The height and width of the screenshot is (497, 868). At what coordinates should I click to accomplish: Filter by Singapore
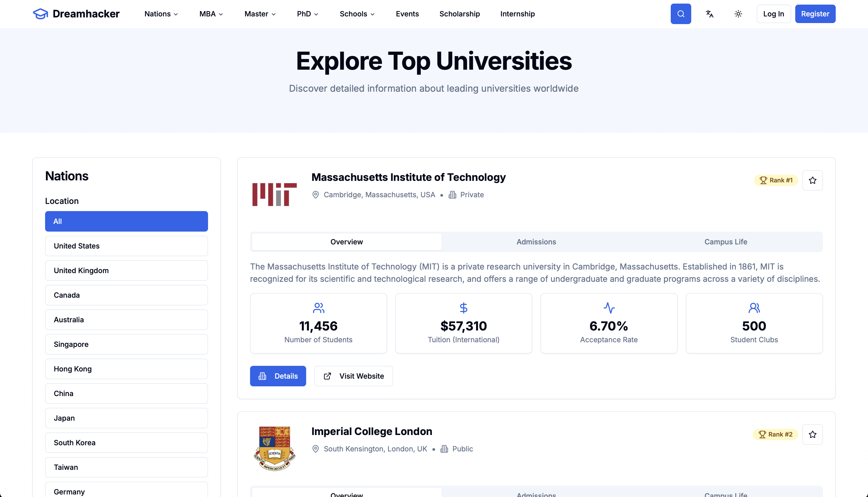click(126, 344)
